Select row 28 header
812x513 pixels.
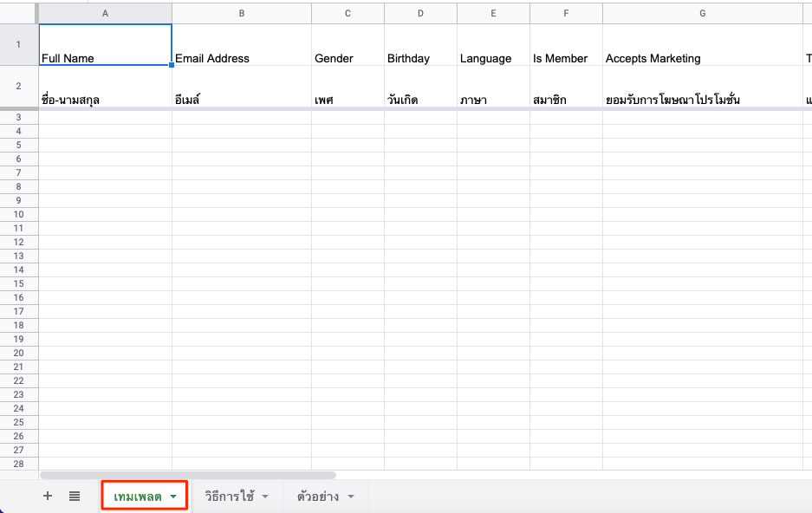coord(19,464)
